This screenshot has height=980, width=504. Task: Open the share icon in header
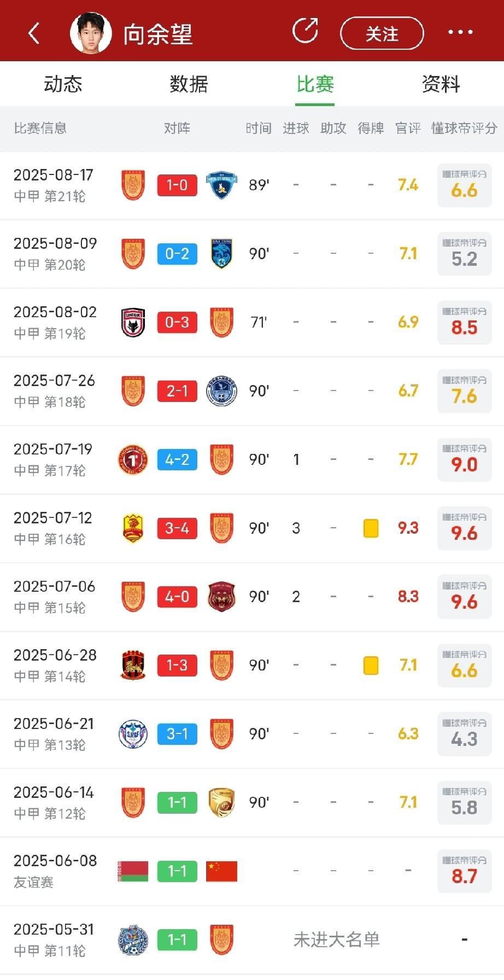pyautogui.click(x=306, y=31)
